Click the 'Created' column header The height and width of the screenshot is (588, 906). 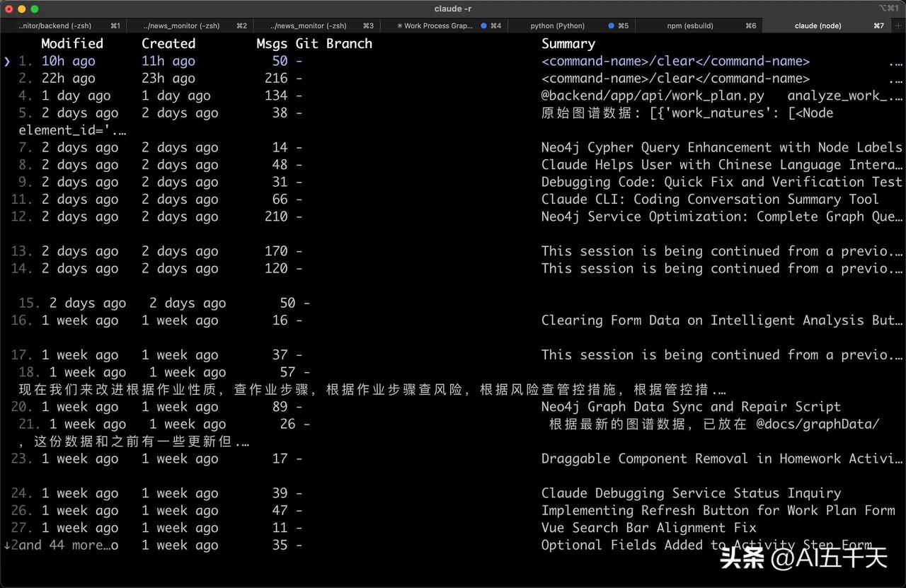click(x=168, y=44)
